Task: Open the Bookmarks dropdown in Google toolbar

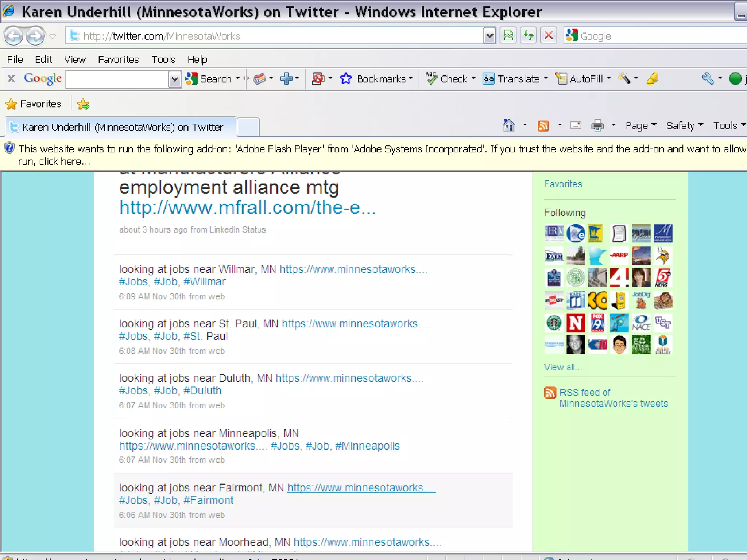Action: (381, 79)
